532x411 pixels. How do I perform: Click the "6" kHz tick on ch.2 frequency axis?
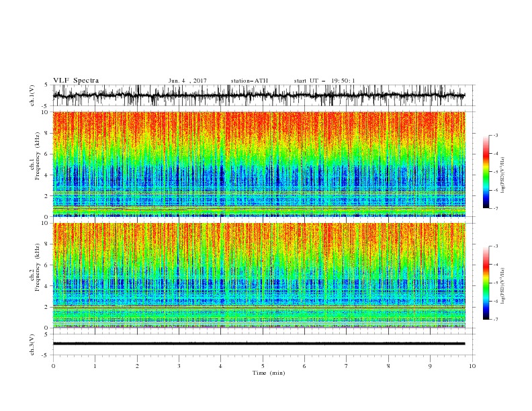pyautogui.click(x=47, y=265)
